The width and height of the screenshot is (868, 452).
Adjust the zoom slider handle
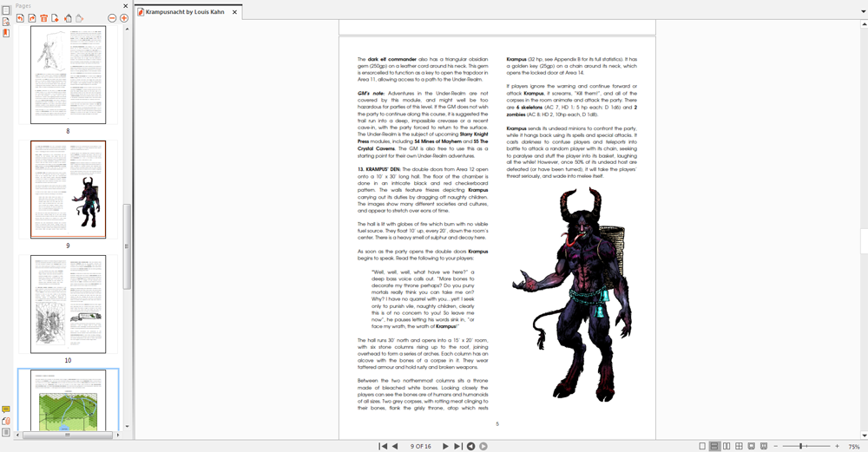point(801,446)
